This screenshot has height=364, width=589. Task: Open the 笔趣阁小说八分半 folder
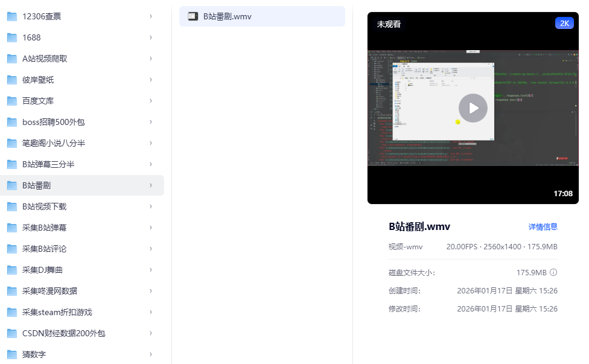[54, 143]
